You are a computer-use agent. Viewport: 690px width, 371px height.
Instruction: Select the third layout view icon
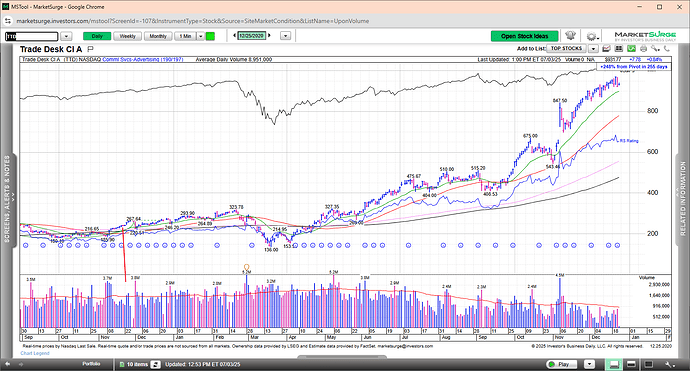tap(648, 364)
